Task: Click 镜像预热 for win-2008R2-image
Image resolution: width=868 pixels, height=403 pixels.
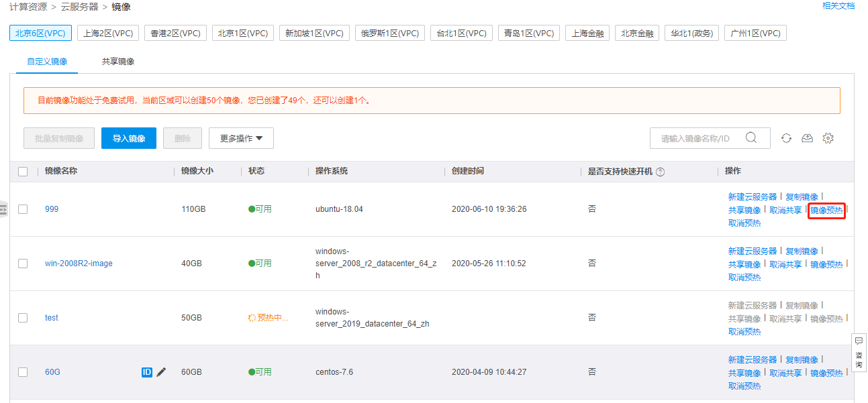Action: pos(826,264)
